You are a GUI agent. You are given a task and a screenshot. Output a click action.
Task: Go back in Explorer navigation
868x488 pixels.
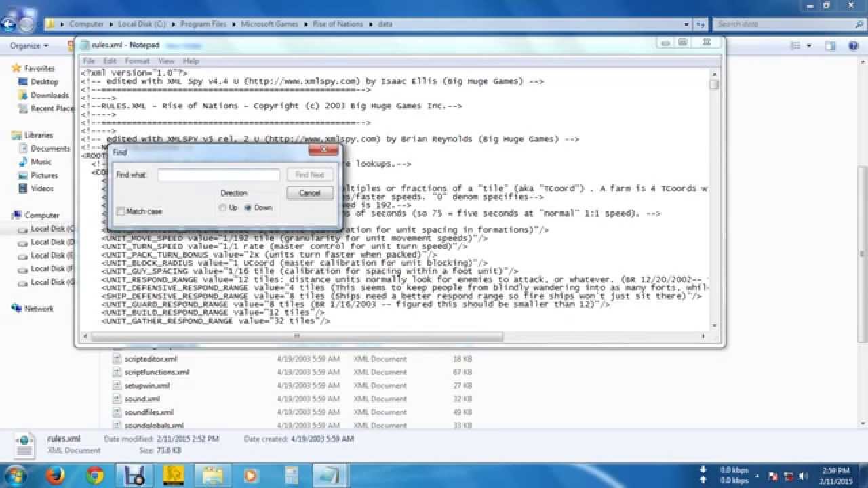9,24
